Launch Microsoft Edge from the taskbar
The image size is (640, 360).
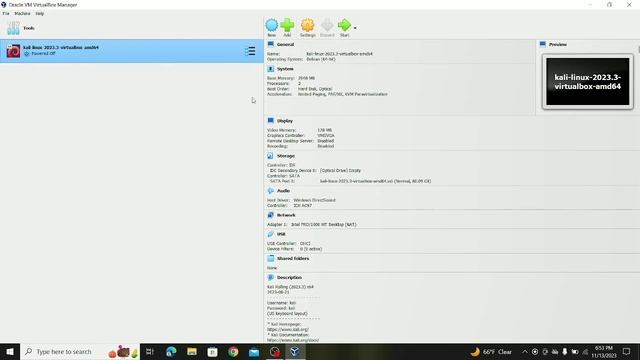pyautogui.click(x=171, y=351)
